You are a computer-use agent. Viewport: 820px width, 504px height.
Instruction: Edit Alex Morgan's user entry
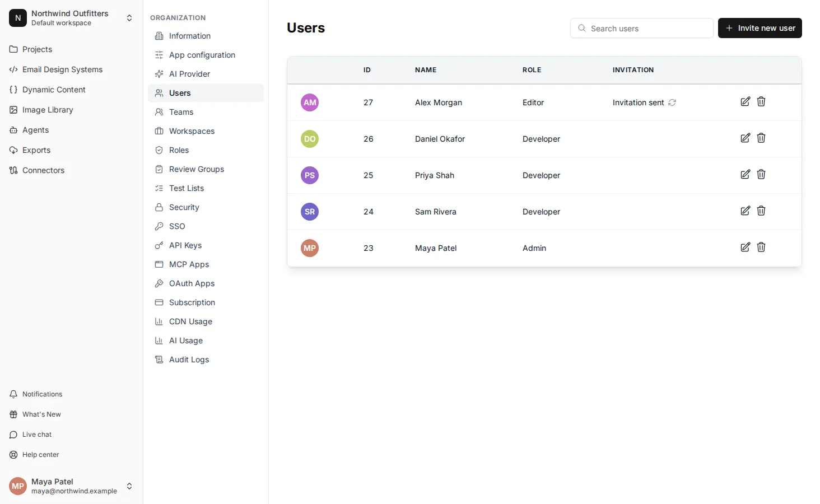(745, 101)
